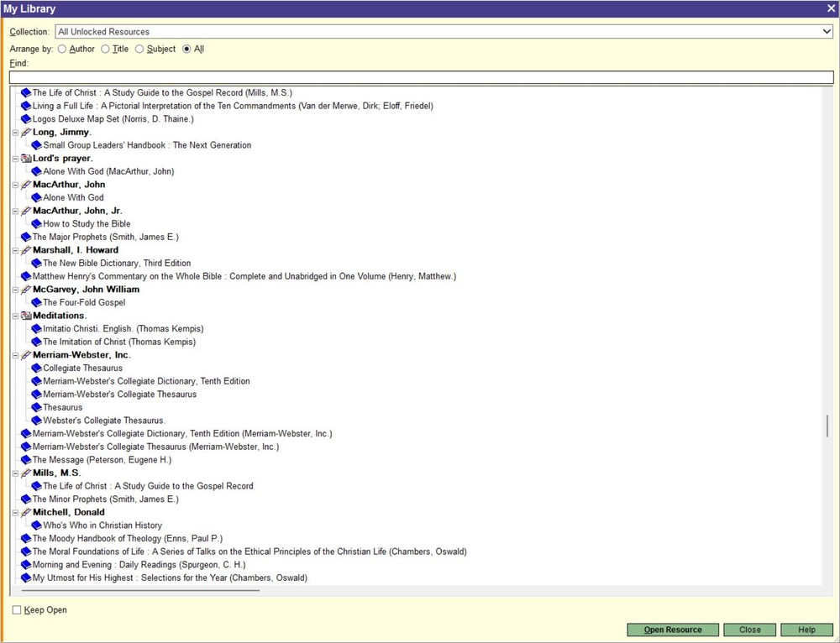The height and width of the screenshot is (643, 840).
Task: Click the pen icon next to Merriam-Webster, Inc.
Action: 25,354
